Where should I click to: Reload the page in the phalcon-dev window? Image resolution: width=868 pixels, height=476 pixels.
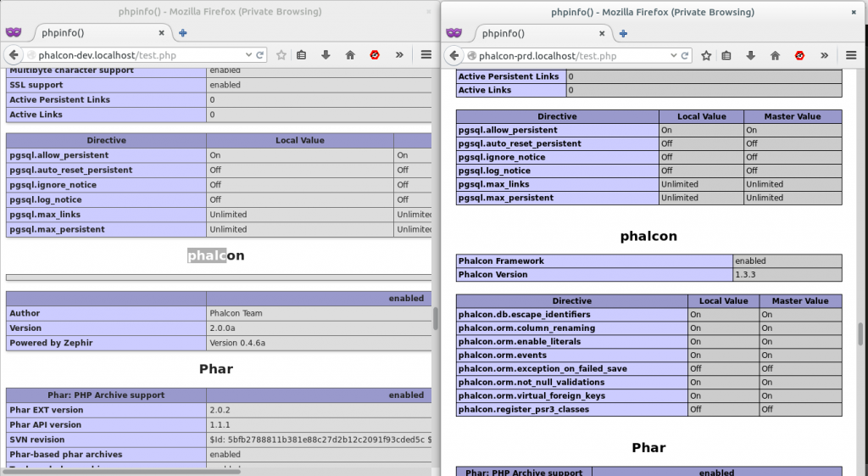(x=259, y=55)
